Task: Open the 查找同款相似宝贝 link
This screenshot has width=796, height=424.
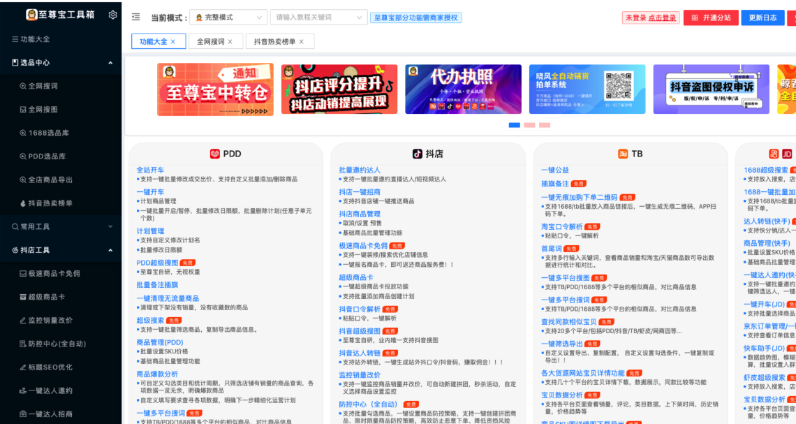Action: click(569, 321)
